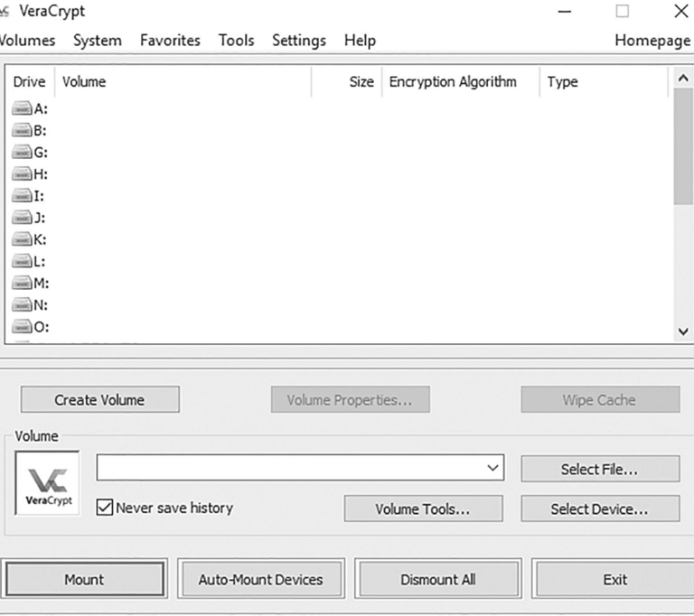Close the VeraCrypt window
Viewport: 694px width, 616px height.
[681, 11]
